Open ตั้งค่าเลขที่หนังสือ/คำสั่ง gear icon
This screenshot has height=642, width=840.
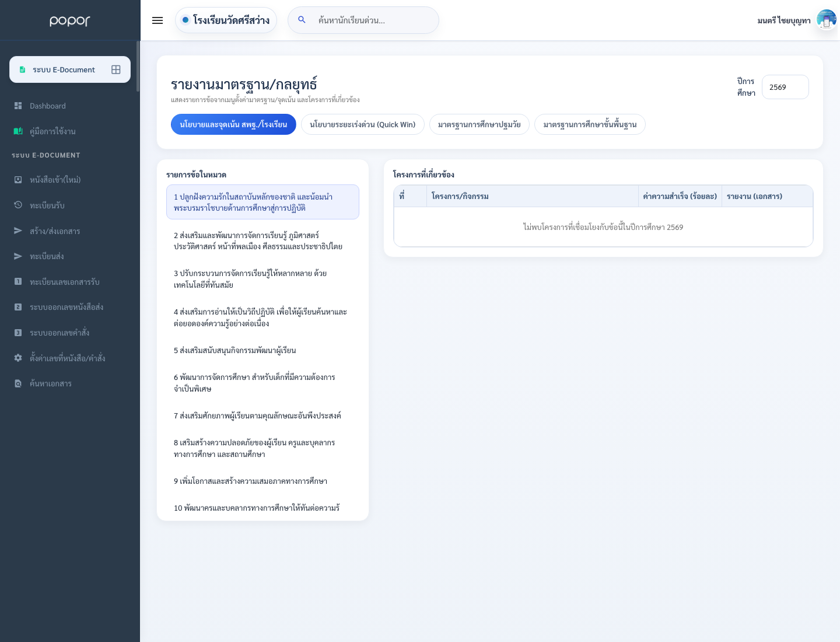click(18, 358)
